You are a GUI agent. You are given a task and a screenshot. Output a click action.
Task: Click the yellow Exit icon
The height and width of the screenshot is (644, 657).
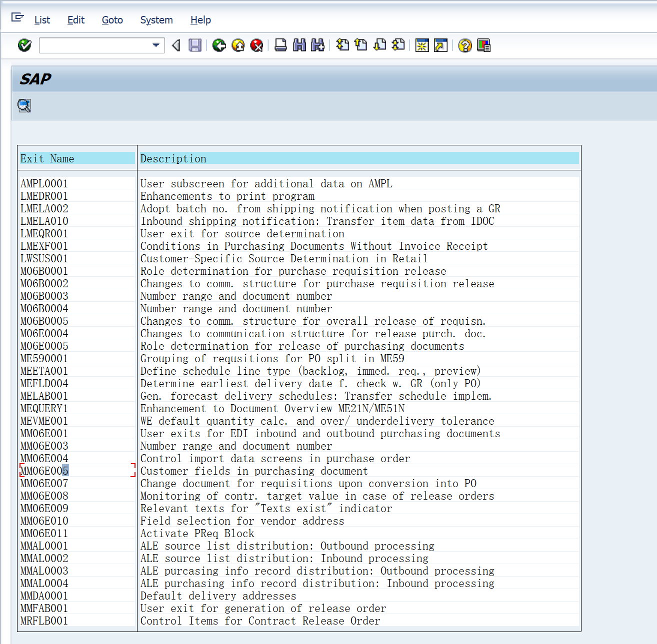(238, 45)
